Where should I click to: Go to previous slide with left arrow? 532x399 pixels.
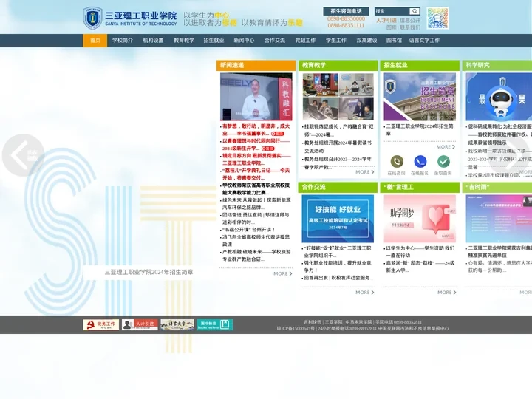(x=23, y=155)
